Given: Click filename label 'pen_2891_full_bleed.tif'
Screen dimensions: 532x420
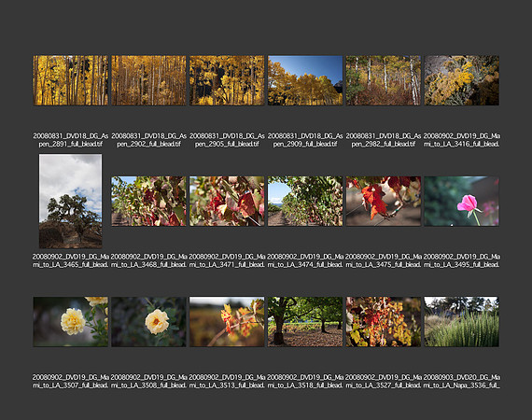Looking at the screenshot, I should point(71,144).
